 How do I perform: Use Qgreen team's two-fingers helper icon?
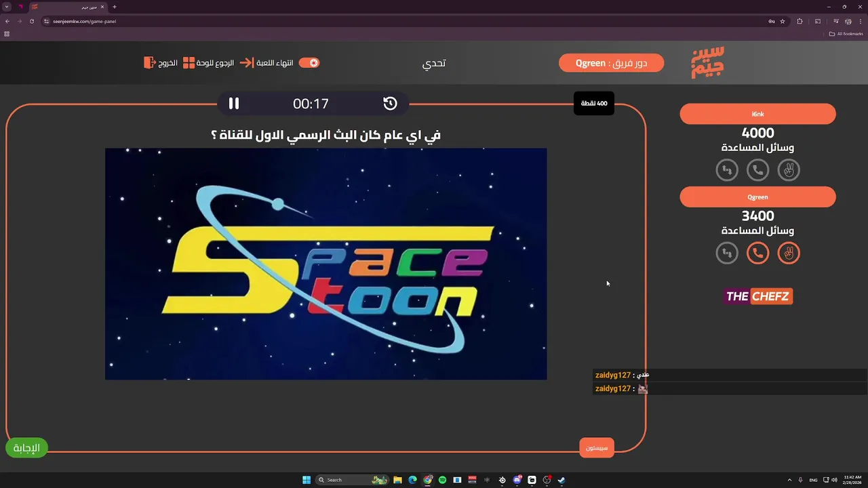789,253
